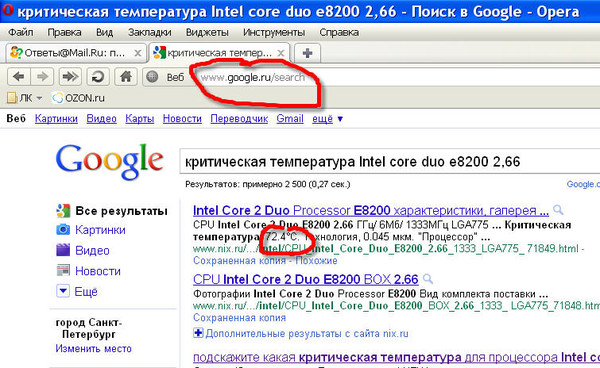Open the OZON.ru bookmark
Screen dimensions: 600x368
point(78,98)
